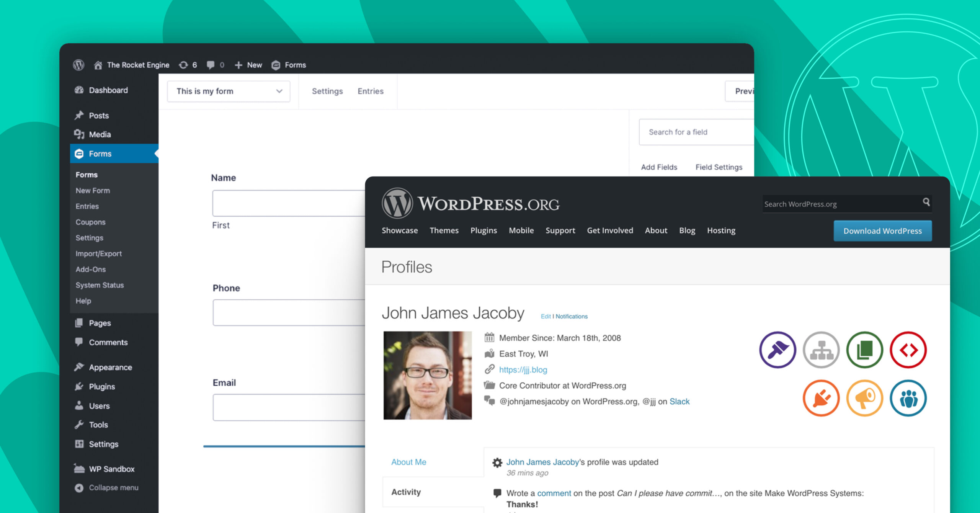Click the Phone input field
The width and height of the screenshot is (980, 513).
289,312
